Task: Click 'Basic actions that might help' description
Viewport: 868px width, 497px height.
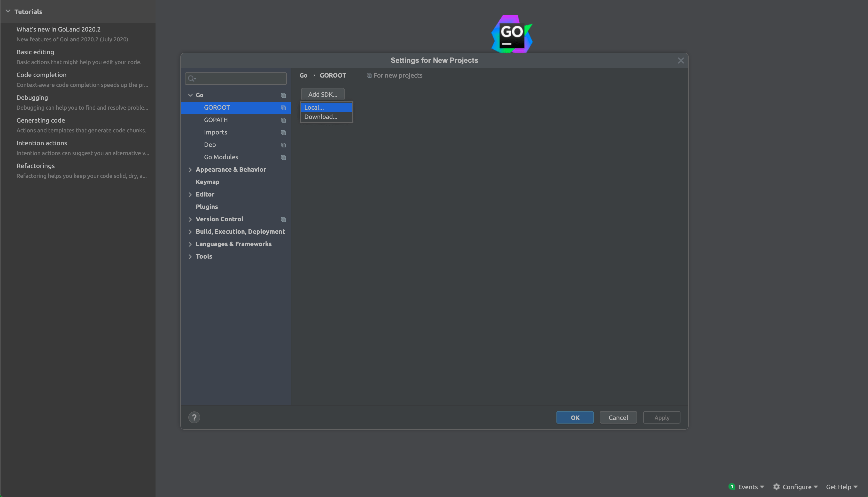Action: (79, 63)
